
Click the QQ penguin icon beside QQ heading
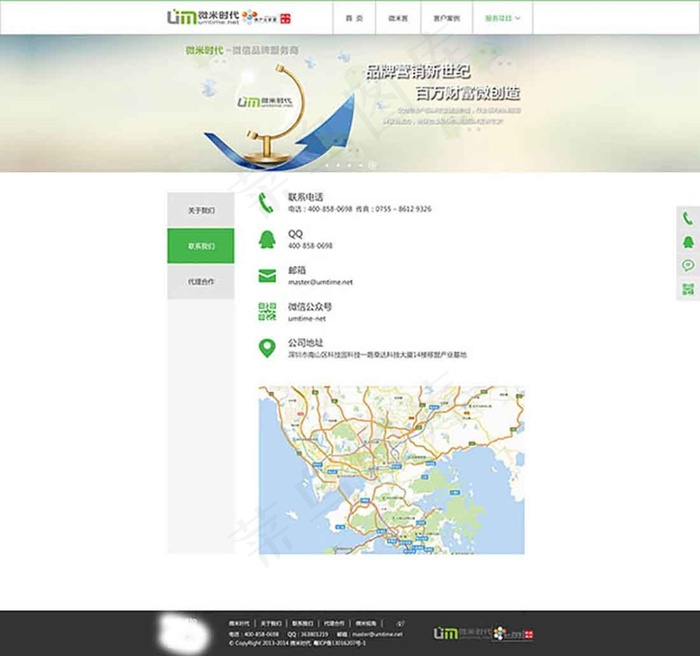click(x=267, y=239)
